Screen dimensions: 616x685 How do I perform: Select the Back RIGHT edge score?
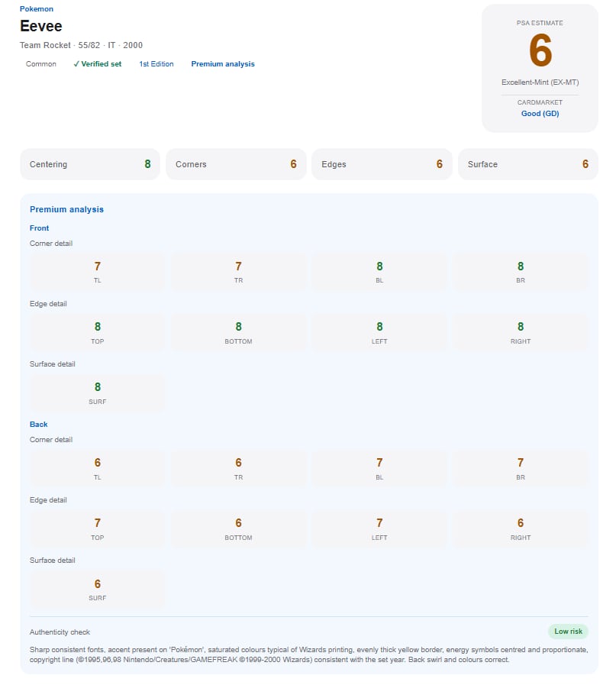coord(521,528)
